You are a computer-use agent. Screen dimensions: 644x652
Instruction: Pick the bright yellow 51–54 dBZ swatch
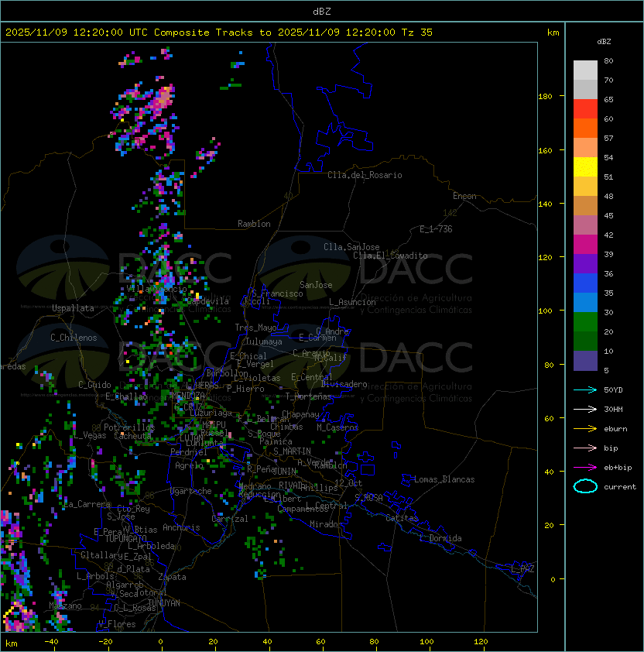pyautogui.click(x=585, y=167)
